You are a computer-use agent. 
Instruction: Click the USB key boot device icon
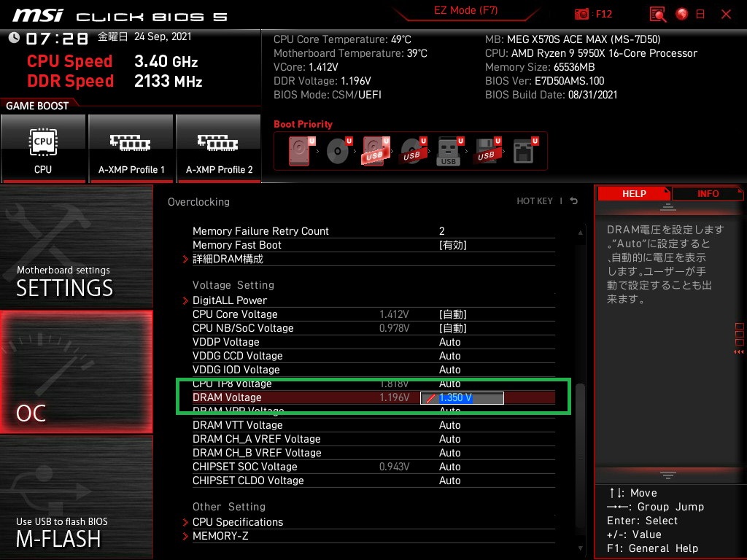point(449,151)
